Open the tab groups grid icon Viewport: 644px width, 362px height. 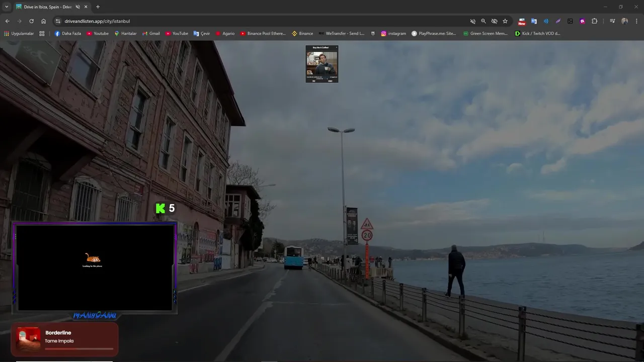(42, 34)
